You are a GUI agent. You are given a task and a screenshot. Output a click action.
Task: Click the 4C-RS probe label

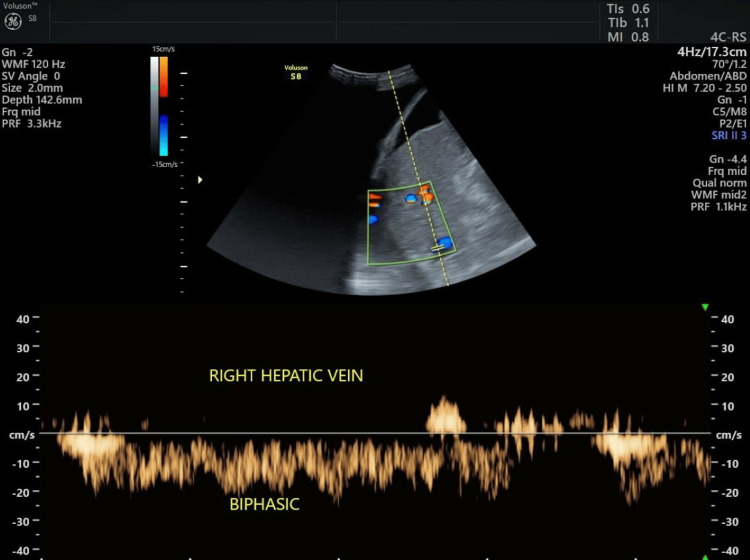(728, 37)
